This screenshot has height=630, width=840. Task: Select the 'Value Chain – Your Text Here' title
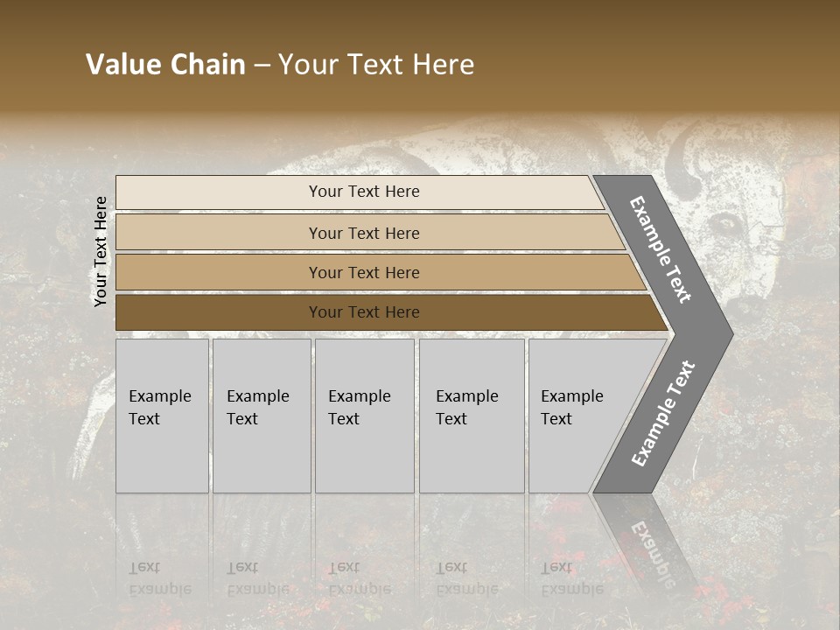pyautogui.click(x=280, y=64)
